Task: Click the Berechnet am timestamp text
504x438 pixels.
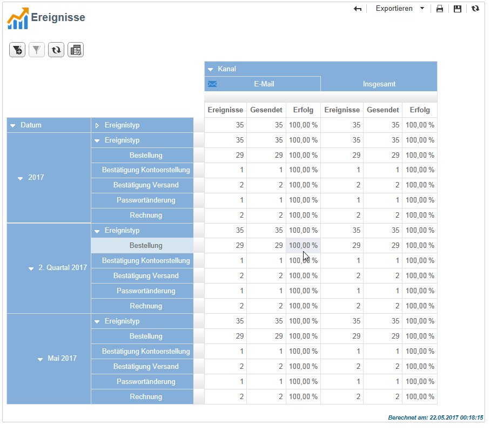Action: point(435,418)
